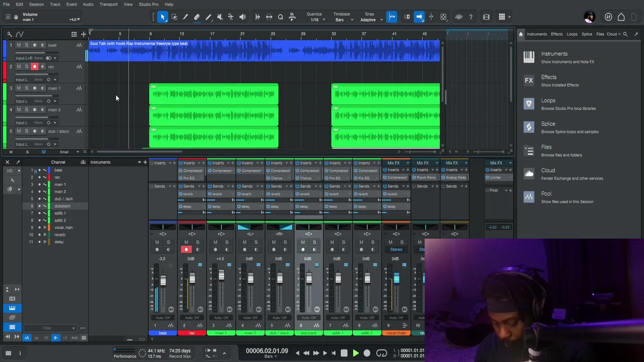Select the Arrow tool in the toolbar
The image size is (644, 362).
163,17
